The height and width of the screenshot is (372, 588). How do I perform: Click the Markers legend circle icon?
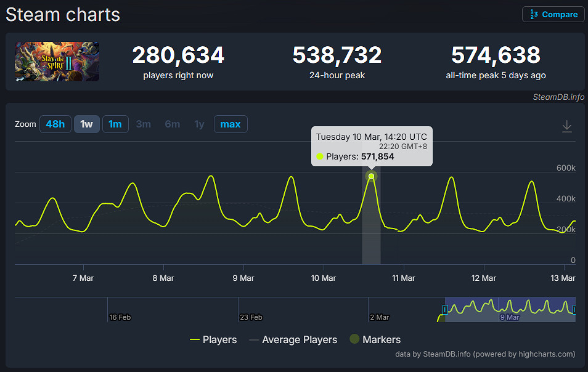click(x=354, y=339)
